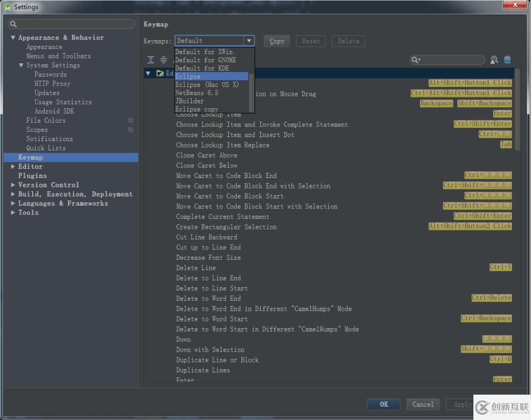This screenshot has height=420, width=531.
Task: Choose Eclipse (Mac OS X) keymap entry
Action: pyautogui.click(x=203, y=84)
